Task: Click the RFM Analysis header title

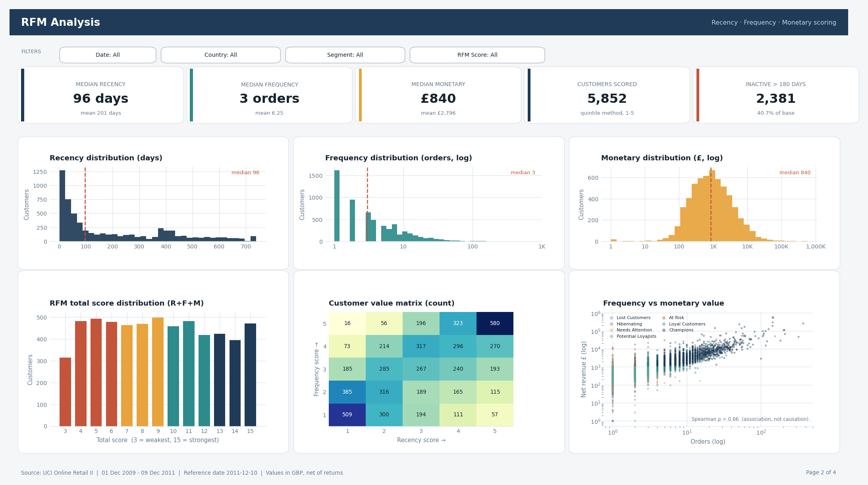Action: pos(60,23)
